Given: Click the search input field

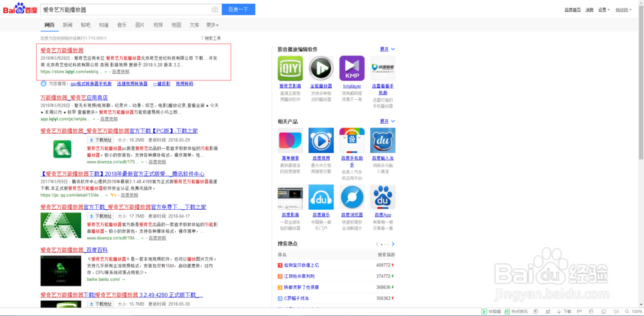Looking at the screenshot, I should pyautogui.click(x=126, y=10).
